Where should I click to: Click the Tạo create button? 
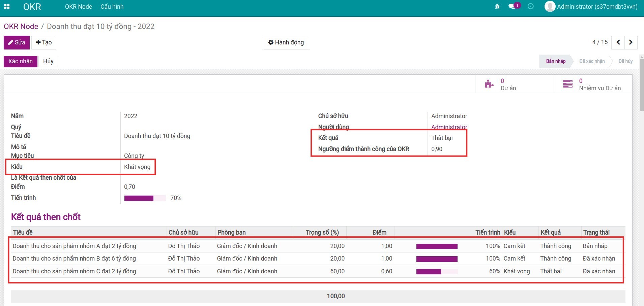[x=44, y=42]
